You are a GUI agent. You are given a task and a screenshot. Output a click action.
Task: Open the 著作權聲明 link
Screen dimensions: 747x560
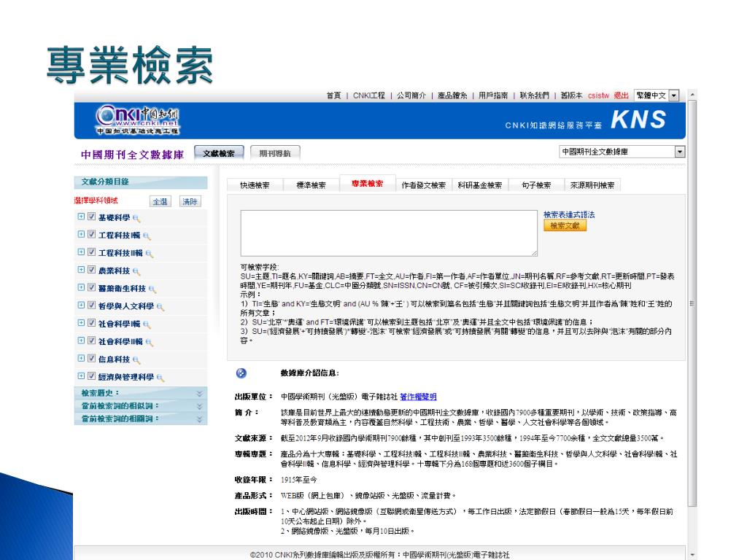click(x=418, y=397)
